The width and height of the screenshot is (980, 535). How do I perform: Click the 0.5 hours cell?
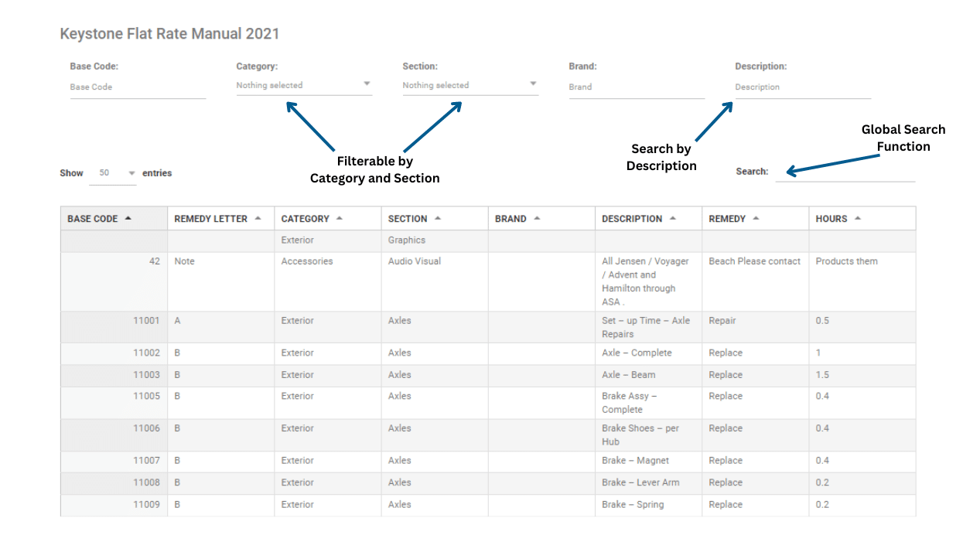point(862,327)
